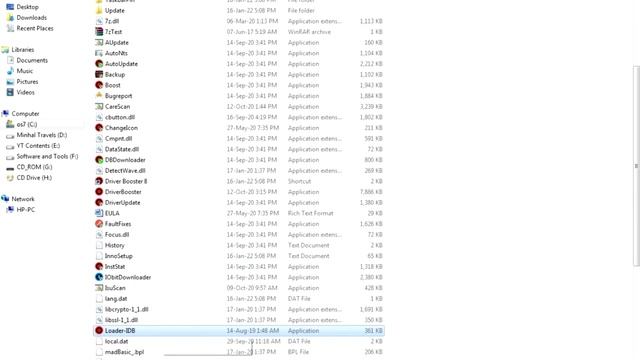This screenshot has width=640, height=360.
Task: Select the 7z.dll file name
Action: [x=112, y=21]
